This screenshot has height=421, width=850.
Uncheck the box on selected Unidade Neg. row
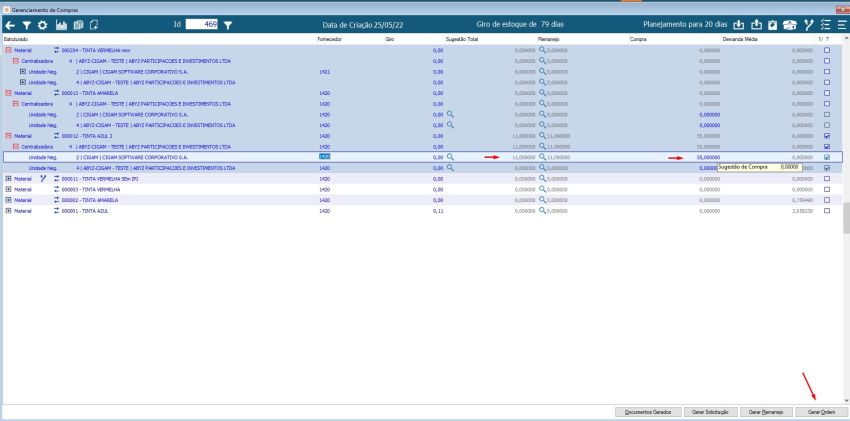pyautogui.click(x=827, y=157)
